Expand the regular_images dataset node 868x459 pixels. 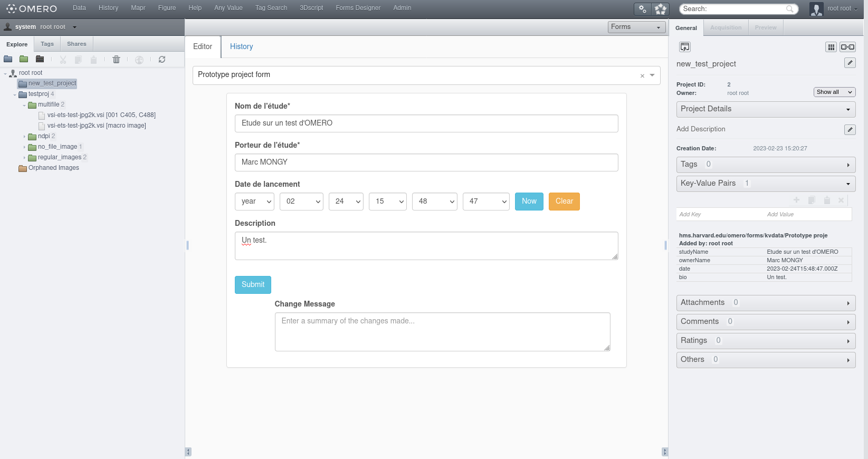coord(24,158)
